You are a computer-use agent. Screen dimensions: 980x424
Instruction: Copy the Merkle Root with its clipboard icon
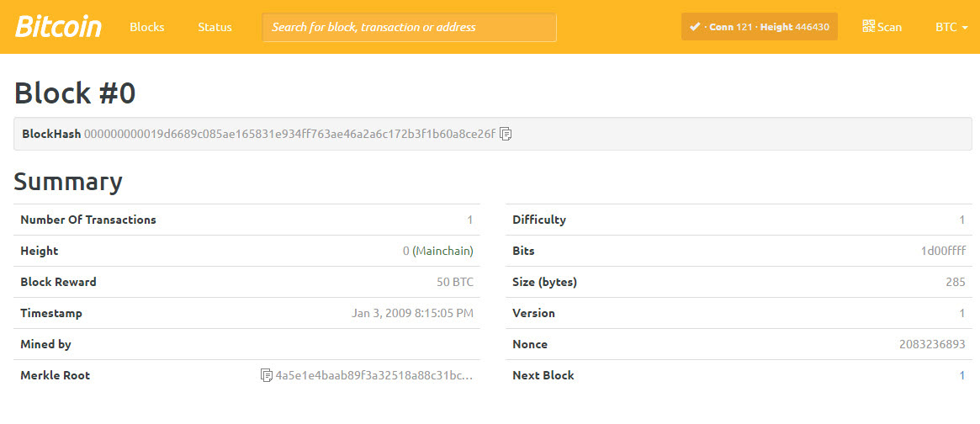click(x=267, y=375)
